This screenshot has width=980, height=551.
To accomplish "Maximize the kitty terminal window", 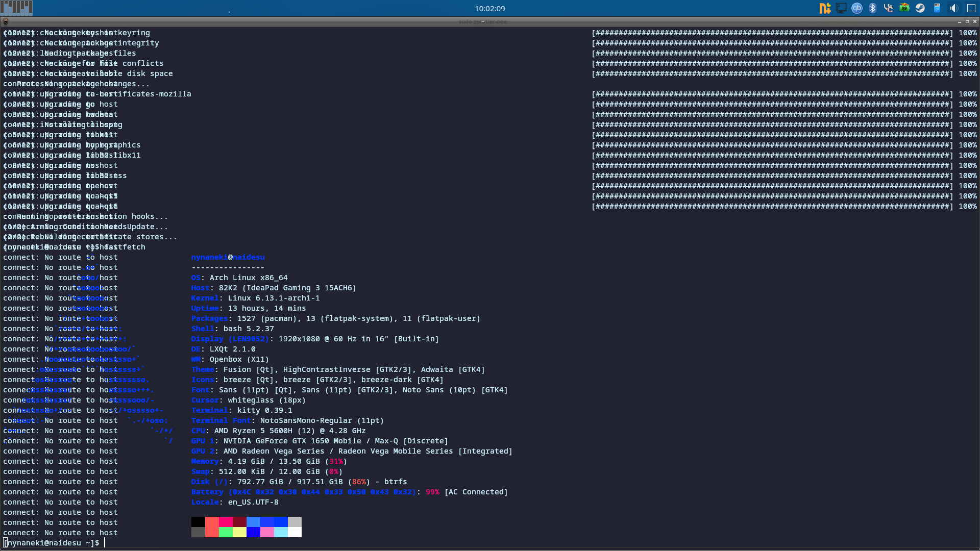I will [967, 21].
